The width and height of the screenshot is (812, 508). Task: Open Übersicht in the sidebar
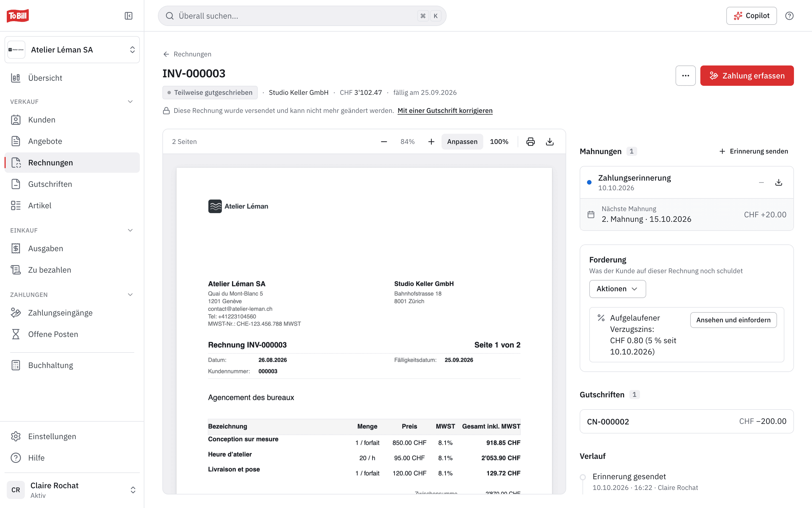click(72, 78)
